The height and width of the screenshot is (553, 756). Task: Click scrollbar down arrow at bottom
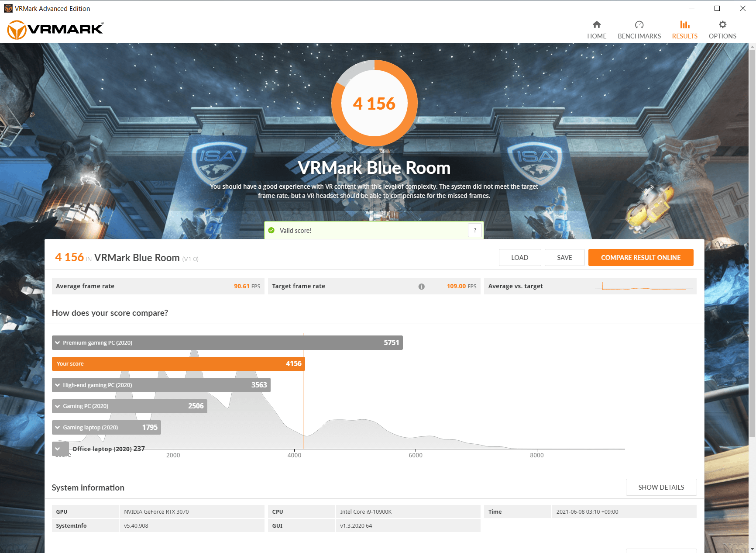752,549
